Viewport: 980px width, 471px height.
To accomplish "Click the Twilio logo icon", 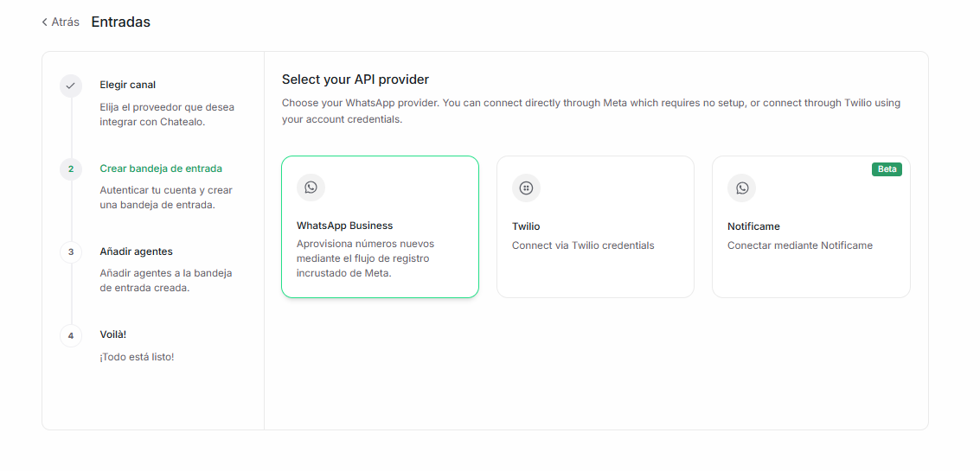I will (526, 188).
